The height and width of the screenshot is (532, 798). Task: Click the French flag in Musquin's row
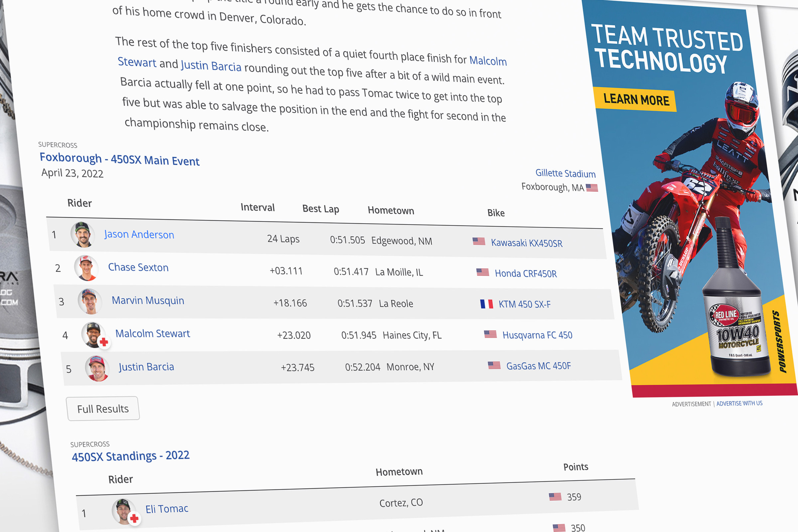pyautogui.click(x=486, y=304)
